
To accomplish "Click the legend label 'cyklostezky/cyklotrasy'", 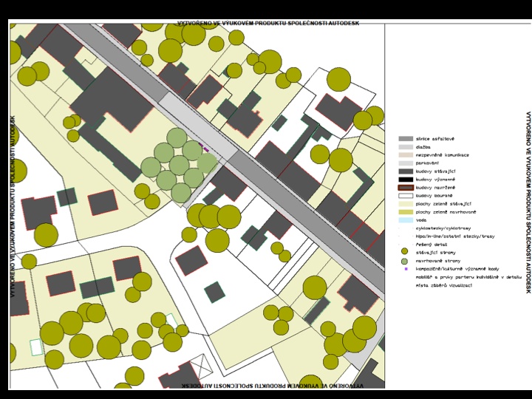I will click(x=443, y=228).
